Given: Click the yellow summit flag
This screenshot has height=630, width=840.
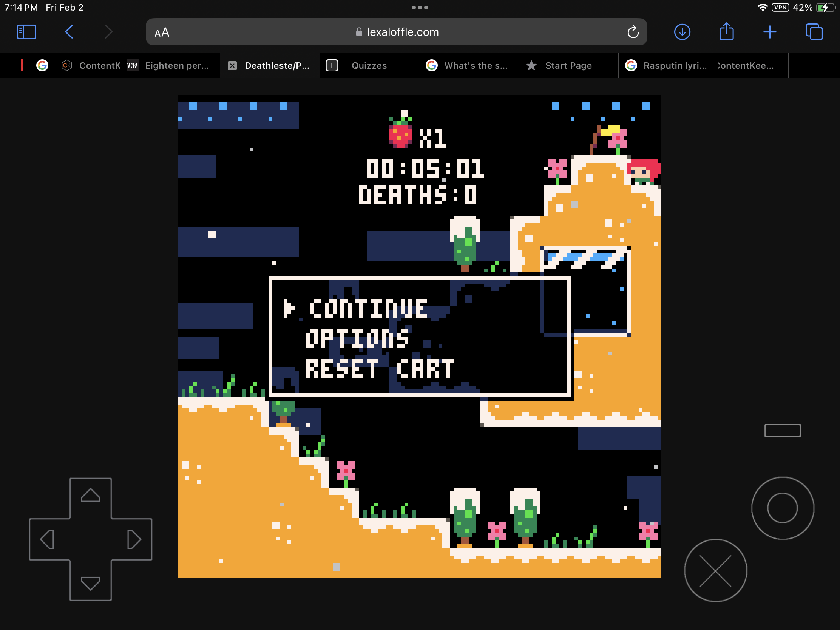Looking at the screenshot, I should [610, 131].
